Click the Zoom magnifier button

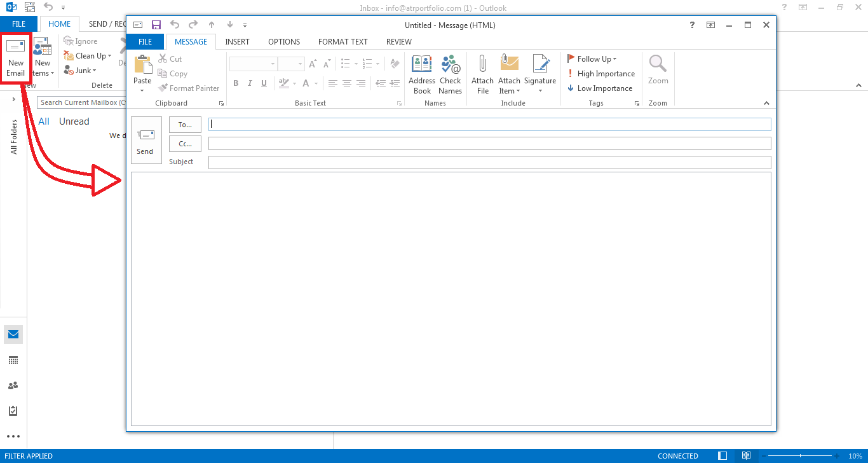[x=658, y=70]
